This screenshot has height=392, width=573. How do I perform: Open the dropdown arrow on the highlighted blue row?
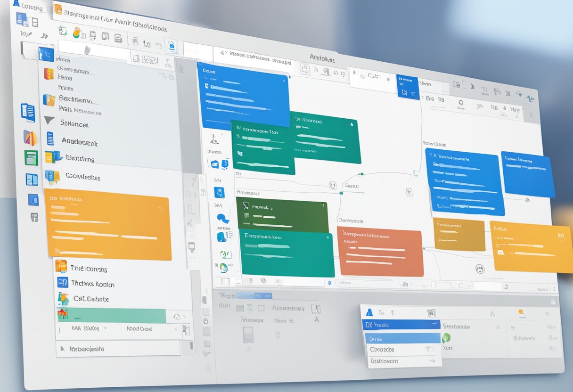[434, 324]
